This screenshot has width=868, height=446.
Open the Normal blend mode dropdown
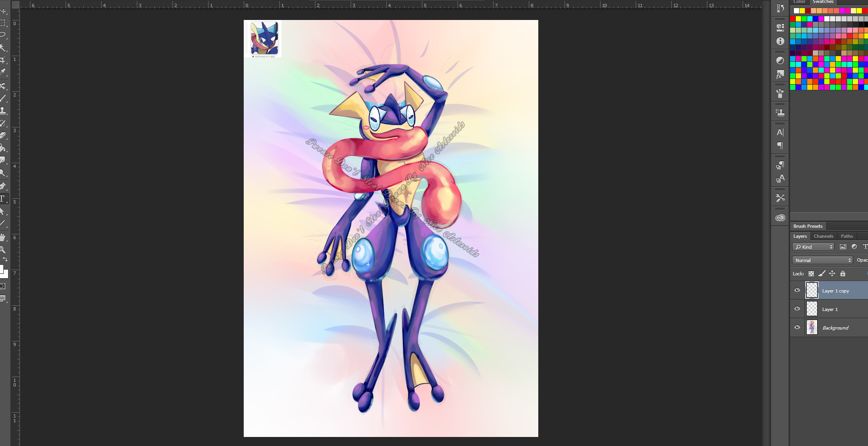click(823, 260)
